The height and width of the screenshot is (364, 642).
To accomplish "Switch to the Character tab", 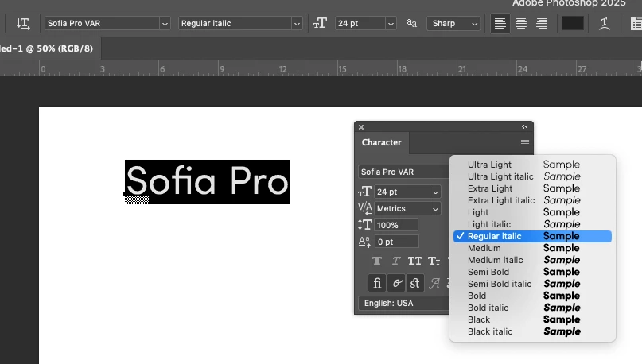I will pyautogui.click(x=382, y=142).
